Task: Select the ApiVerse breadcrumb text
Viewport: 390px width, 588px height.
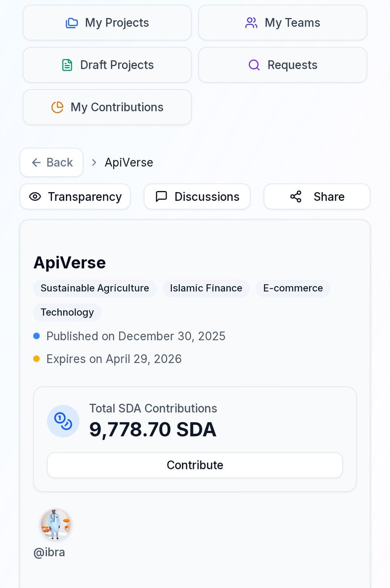Action: click(129, 162)
